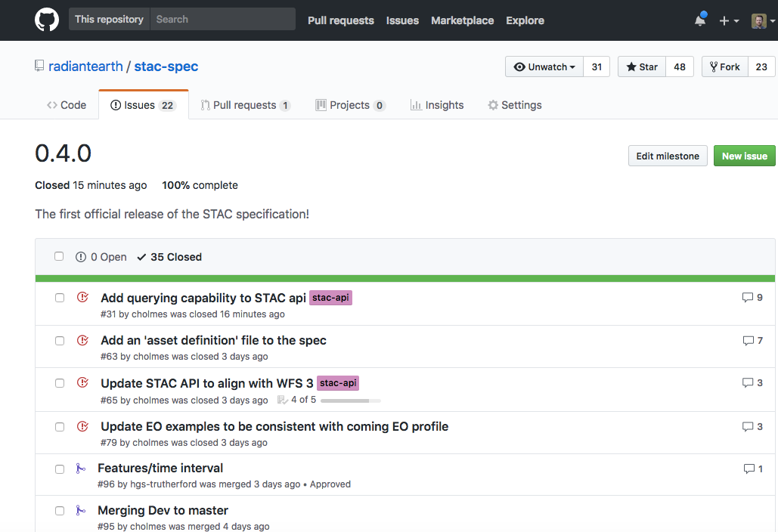Open the radiantearth owner link

85,66
